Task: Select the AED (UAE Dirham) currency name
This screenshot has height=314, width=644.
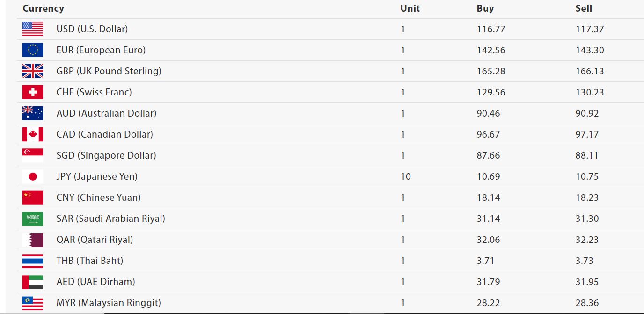Action: [95, 282]
